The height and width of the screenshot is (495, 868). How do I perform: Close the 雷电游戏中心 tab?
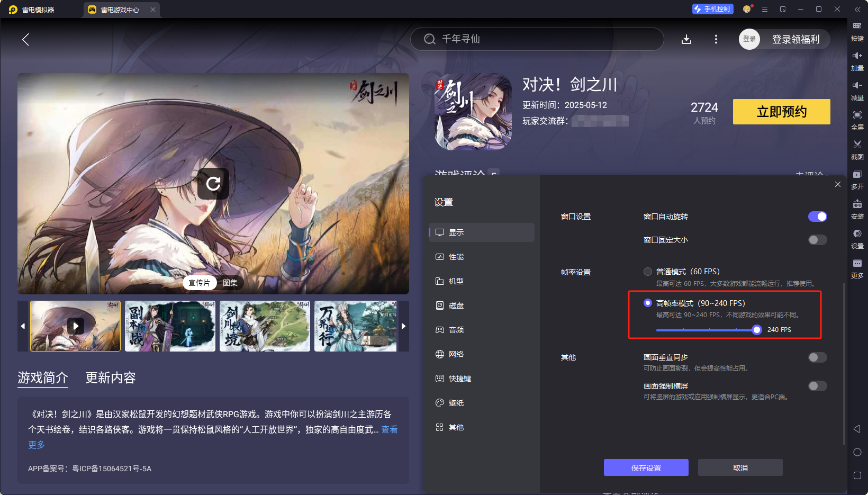tap(153, 10)
